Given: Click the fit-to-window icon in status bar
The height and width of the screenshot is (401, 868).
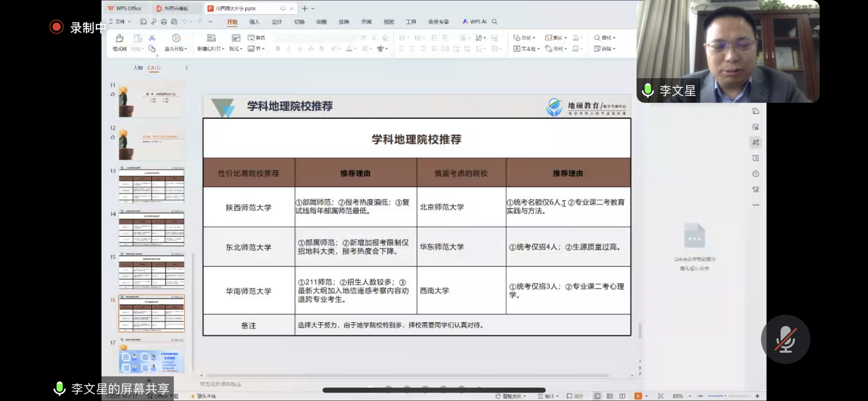Looking at the screenshot, I should tap(660, 396).
